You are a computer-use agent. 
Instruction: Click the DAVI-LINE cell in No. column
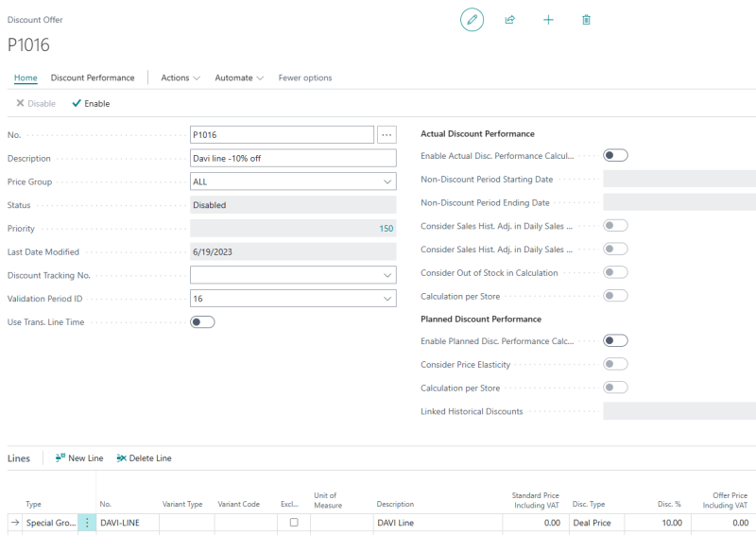tap(128, 523)
